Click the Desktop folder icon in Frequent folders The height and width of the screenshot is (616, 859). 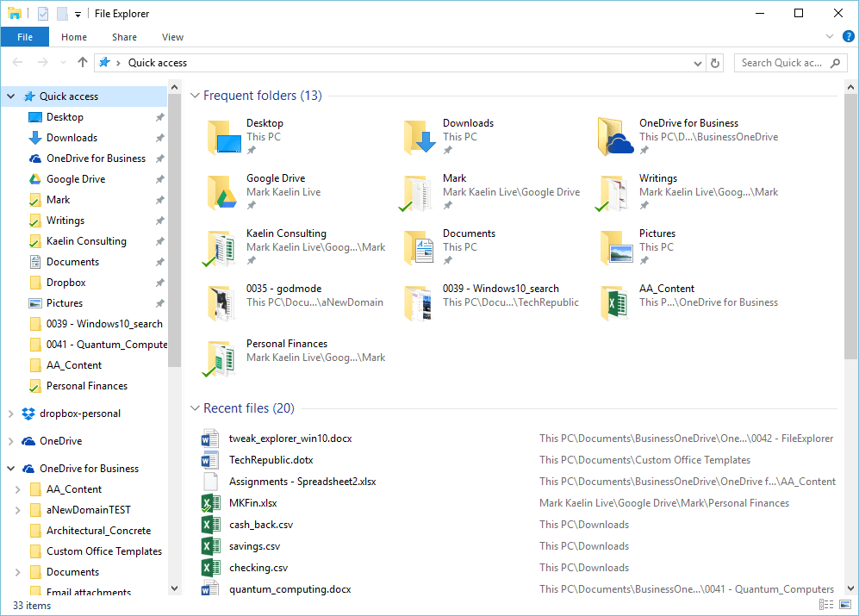click(x=224, y=136)
